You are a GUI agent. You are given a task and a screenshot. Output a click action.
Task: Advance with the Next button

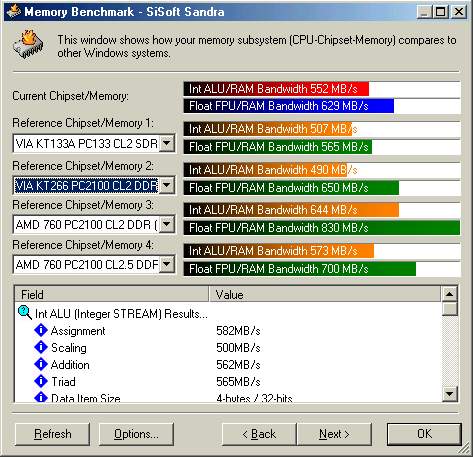(334, 434)
